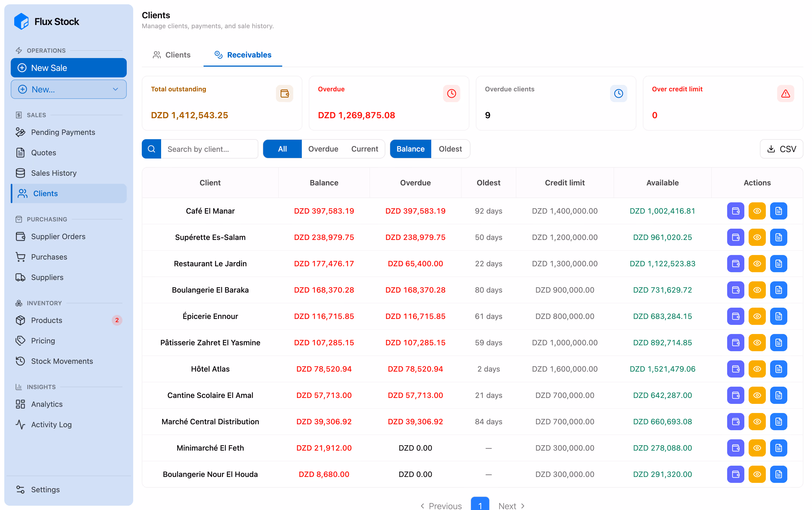View details of Café El Manar
The width and height of the screenshot is (812, 510).
757,211
